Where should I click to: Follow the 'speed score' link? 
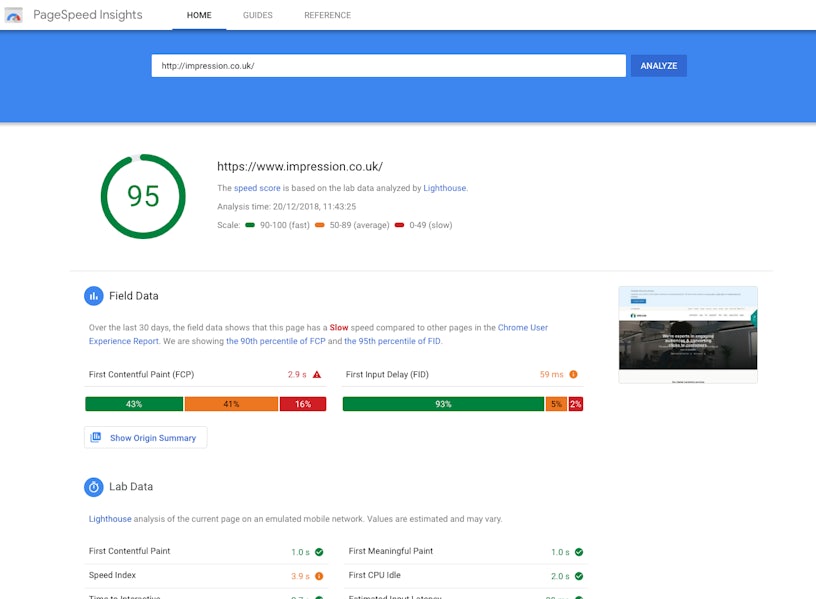point(257,188)
